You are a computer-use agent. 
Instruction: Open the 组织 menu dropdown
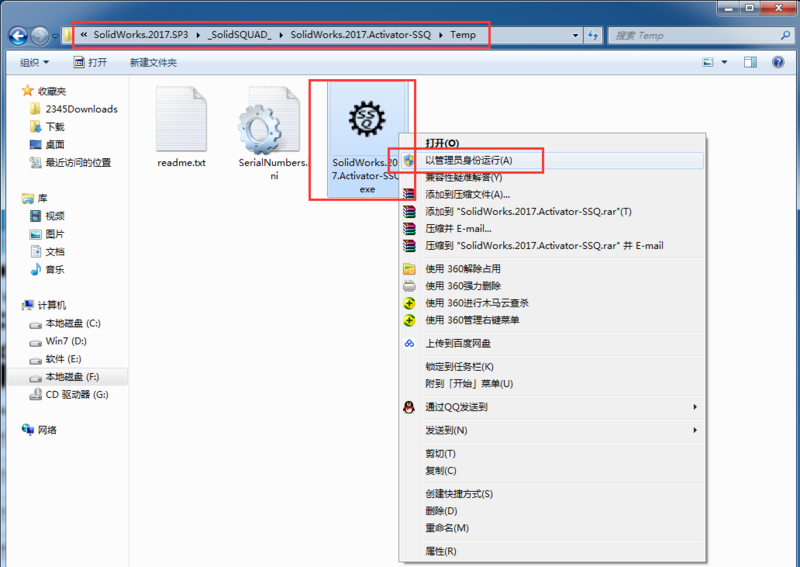pyautogui.click(x=35, y=62)
